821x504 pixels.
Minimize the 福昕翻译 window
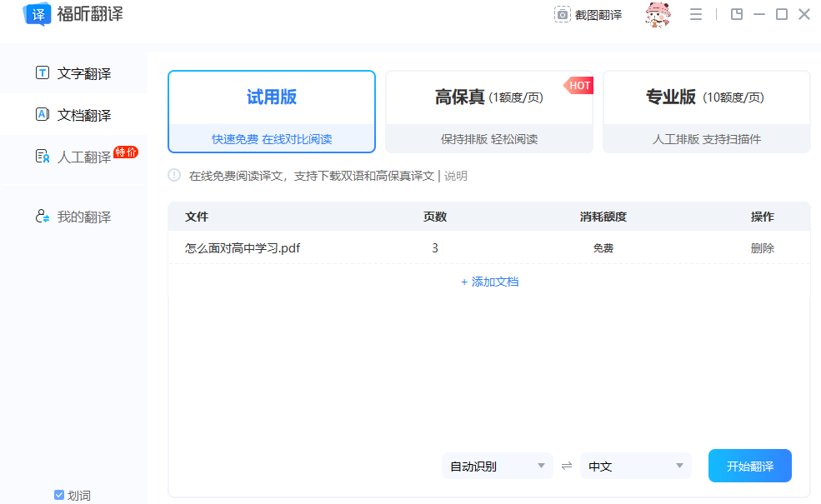pos(759,14)
